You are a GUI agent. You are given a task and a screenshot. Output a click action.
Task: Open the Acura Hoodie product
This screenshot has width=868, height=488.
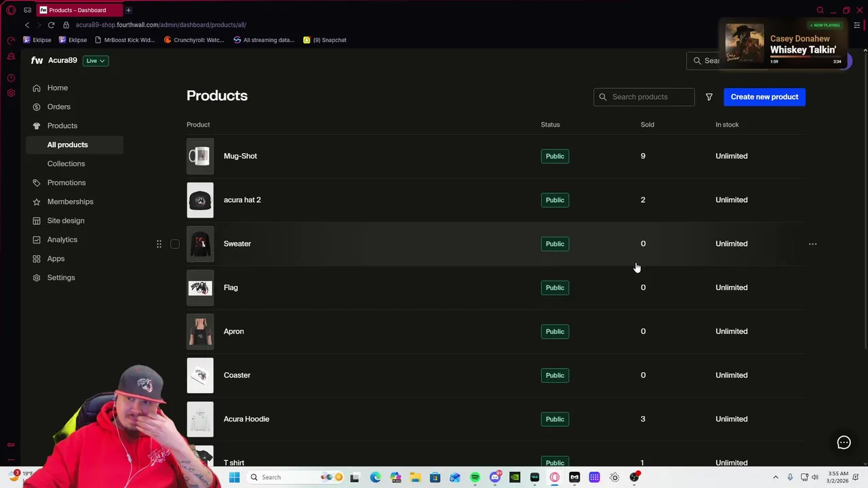click(x=246, y=419)
